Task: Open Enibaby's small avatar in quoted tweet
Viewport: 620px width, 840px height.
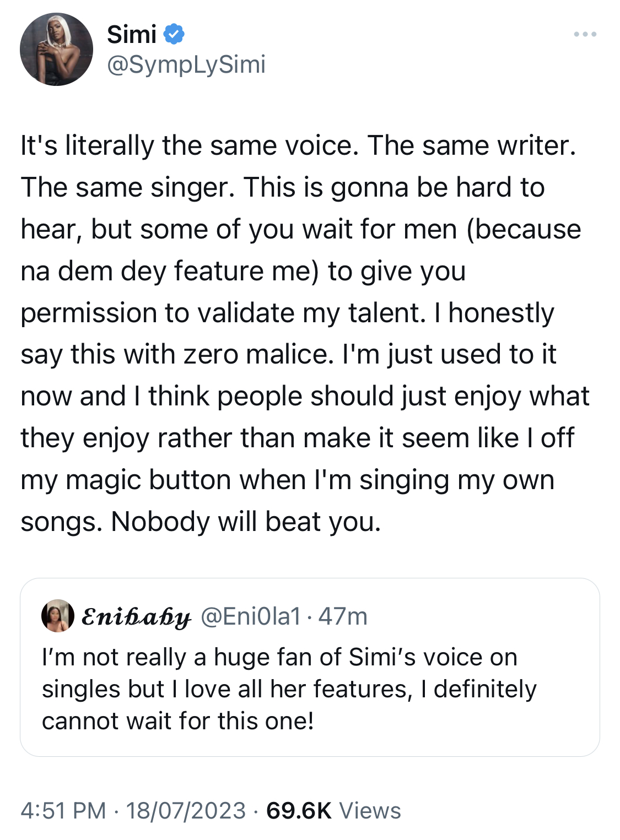Action: [x=58, y=615]
